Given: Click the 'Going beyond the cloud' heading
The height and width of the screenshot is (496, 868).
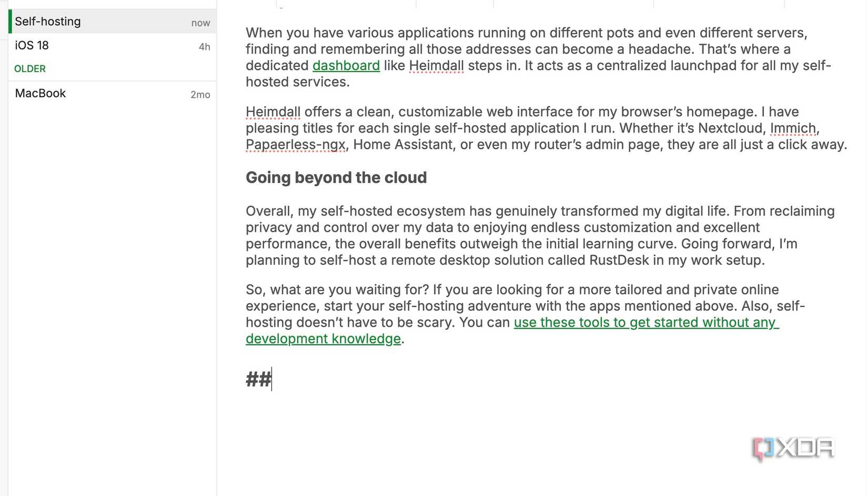Looking at the screenshot, I should (336, 178).
